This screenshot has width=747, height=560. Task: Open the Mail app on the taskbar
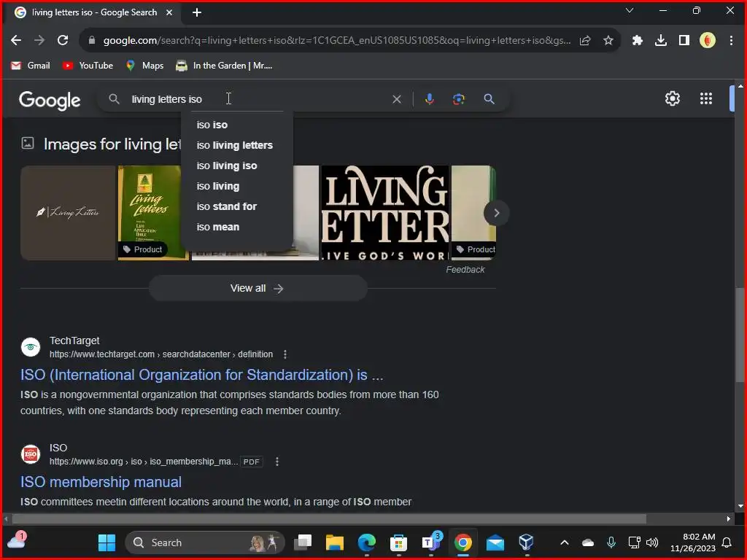495,542
